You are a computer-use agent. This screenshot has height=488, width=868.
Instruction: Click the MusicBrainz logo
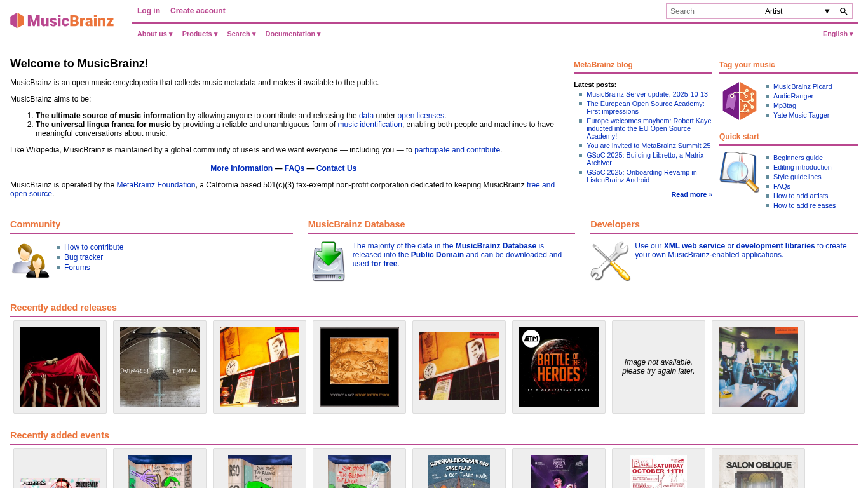tap(62, 20)
